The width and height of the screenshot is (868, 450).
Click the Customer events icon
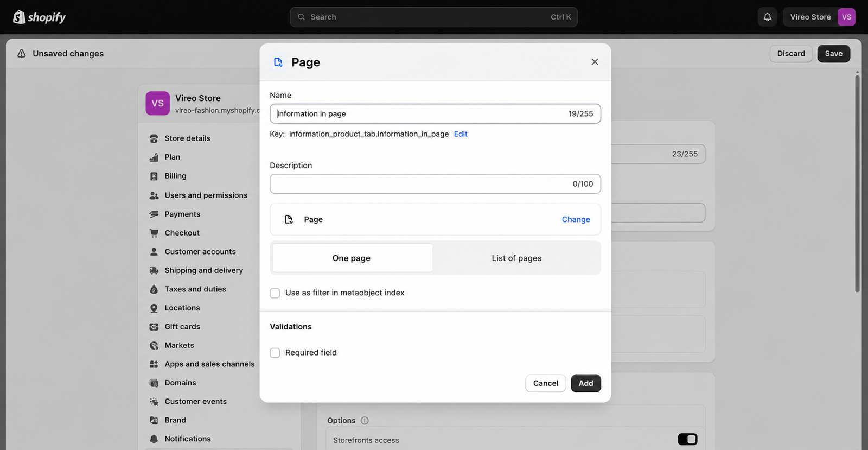point(154,402)
